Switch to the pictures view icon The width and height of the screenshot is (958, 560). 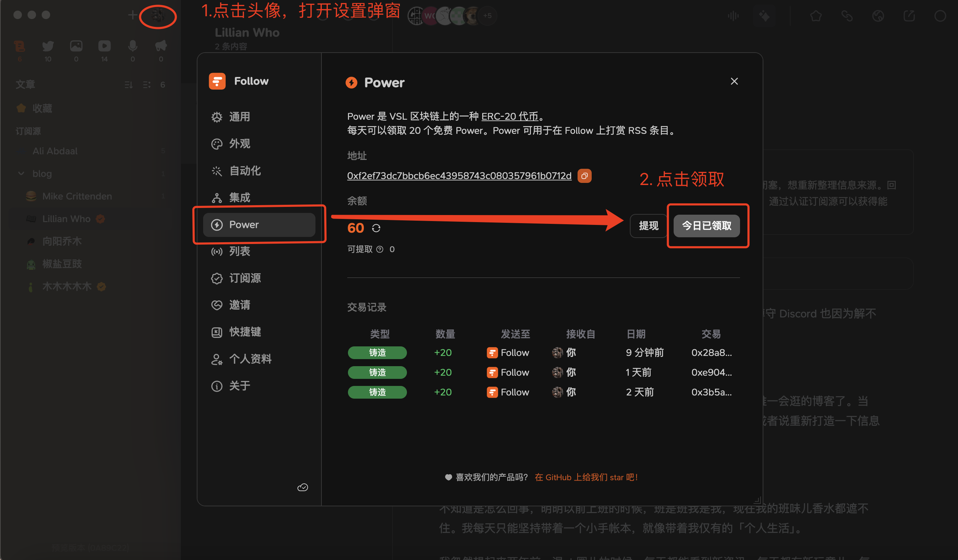(x=76, y=46)
